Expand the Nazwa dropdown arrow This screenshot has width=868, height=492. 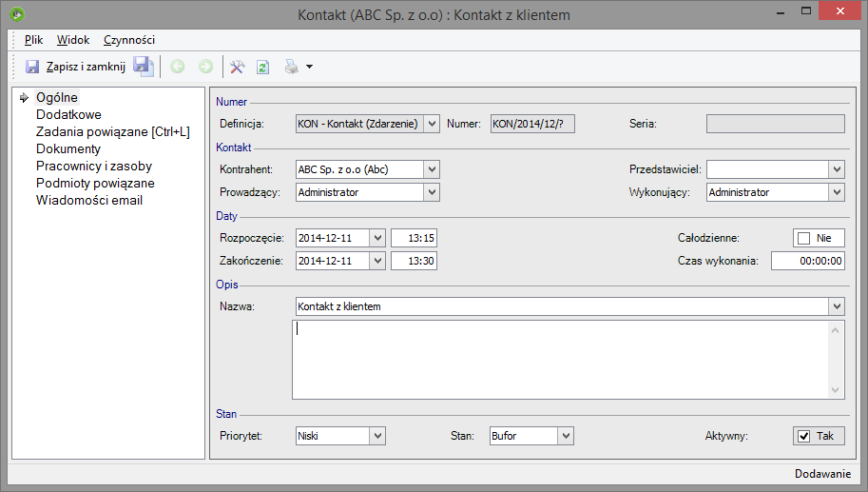point(837,306)
